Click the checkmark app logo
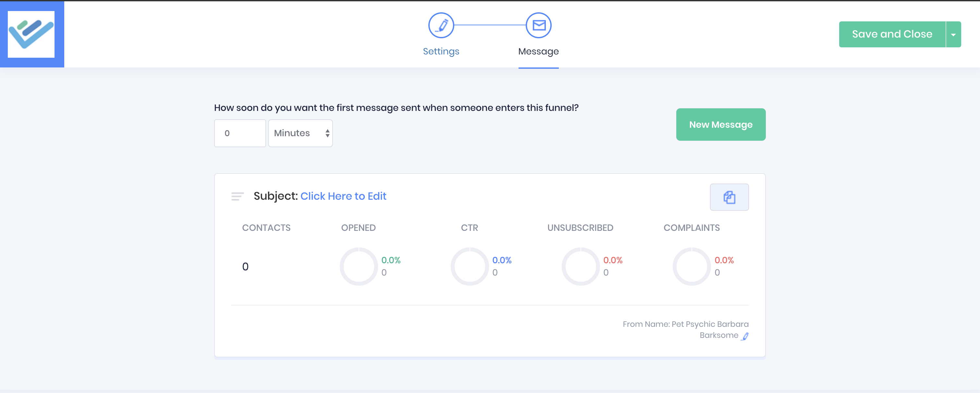The image size is (980, 393). [x=31, y=34]
